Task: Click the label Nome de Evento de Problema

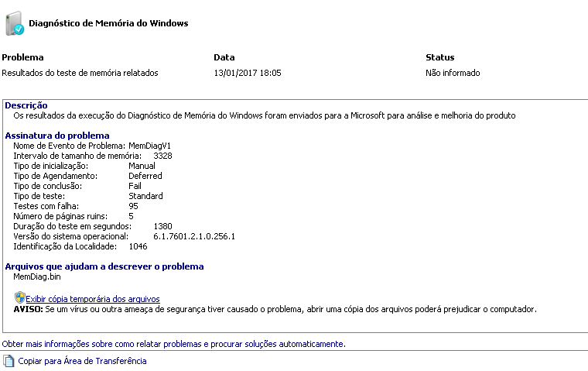Action: coord(70,146)
